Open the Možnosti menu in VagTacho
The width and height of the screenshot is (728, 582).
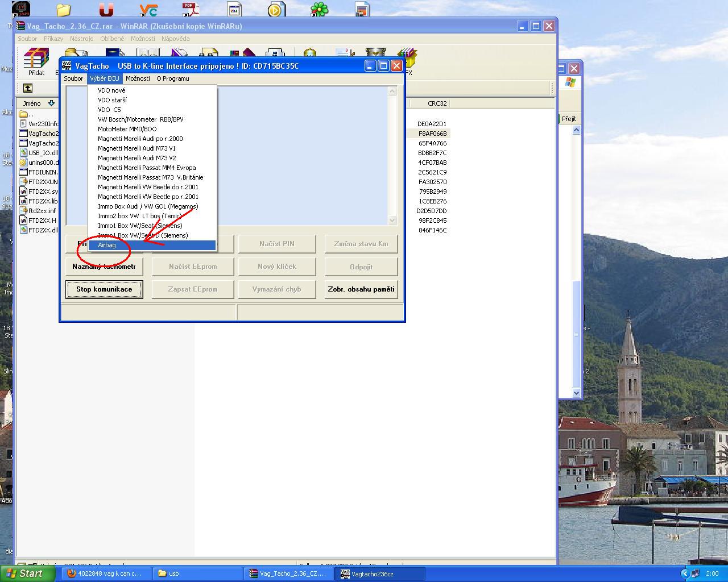pyautogui.click(x=138, y=78)
